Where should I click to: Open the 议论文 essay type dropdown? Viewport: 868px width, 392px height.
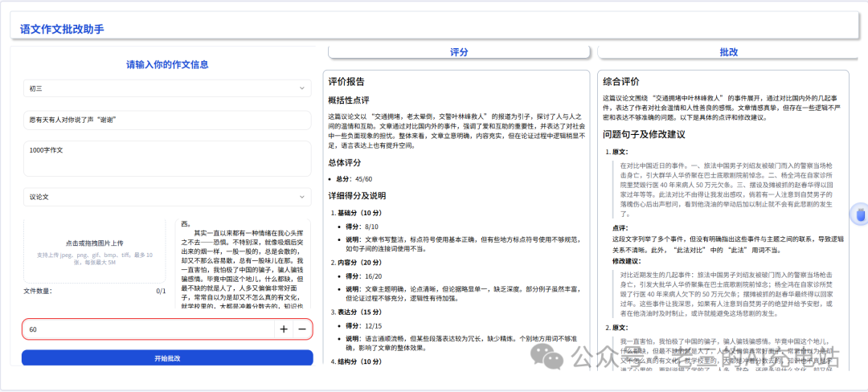pyautogui.click(x=166, y=197)
